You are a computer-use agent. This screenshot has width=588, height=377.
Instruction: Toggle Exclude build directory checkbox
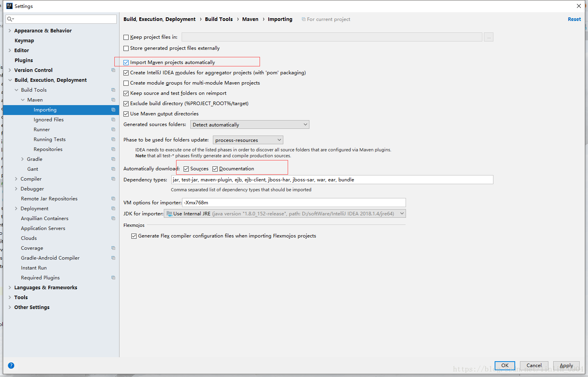126,104
